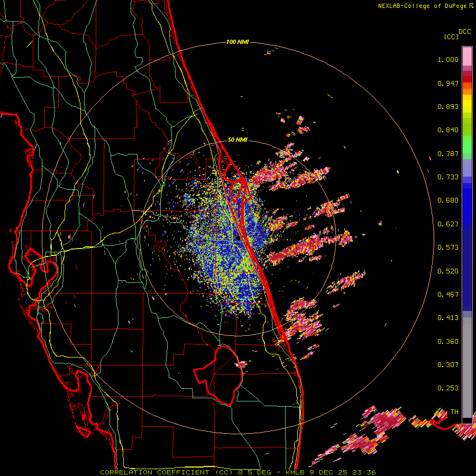
Task: Click the 0.627 scale value
Action: [448, 224]
